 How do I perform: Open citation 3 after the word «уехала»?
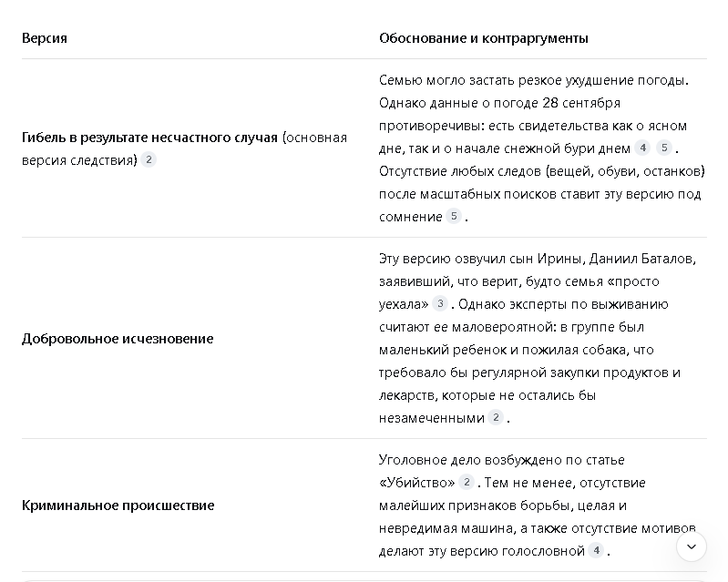[x=440, y=304]
